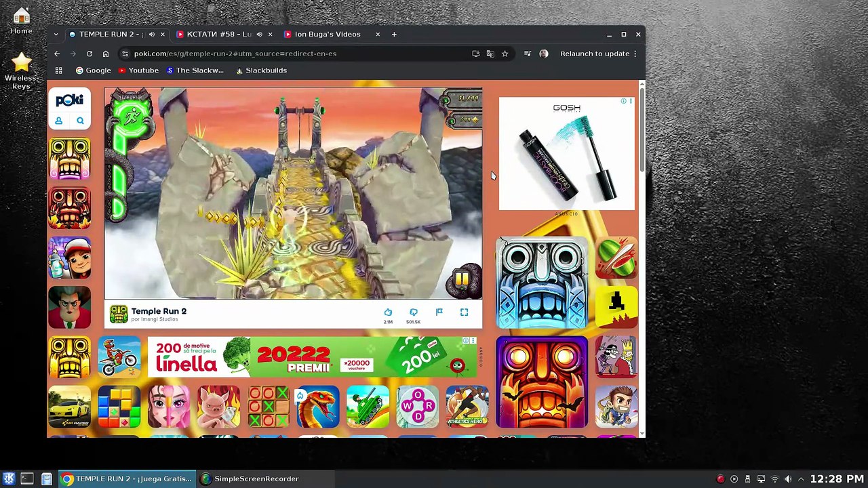Click the 12:28 PM clock
The height and width of the screenshot is (488, 868).
tap(837, 479)
